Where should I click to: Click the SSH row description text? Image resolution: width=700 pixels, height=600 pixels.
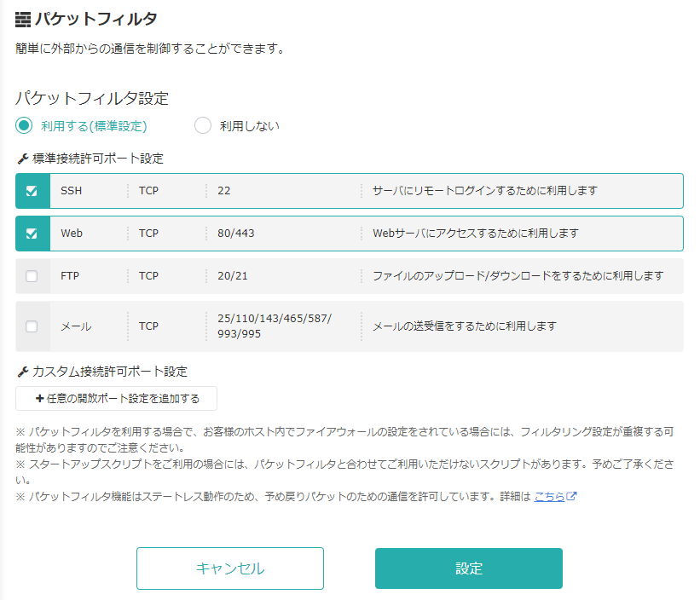485,191
